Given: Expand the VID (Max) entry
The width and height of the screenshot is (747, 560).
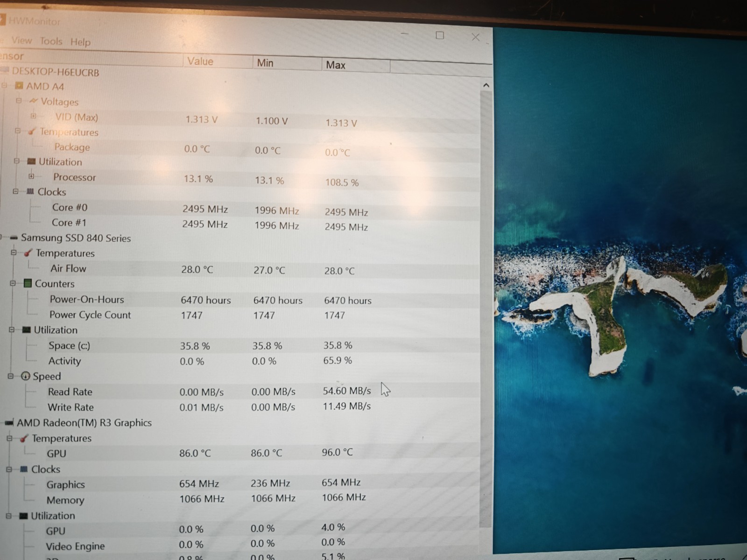Looking at the screenshot, I should click(x=33, y=116).
